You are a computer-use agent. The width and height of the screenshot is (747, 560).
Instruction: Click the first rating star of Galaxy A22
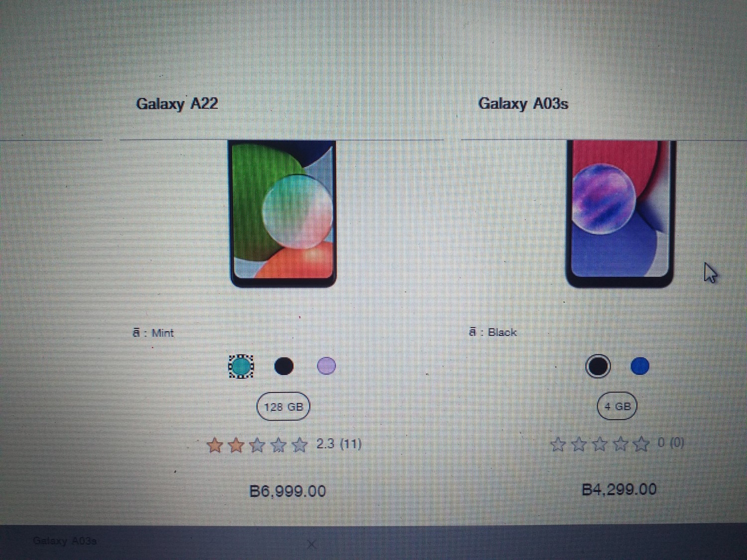pos(215,445)
